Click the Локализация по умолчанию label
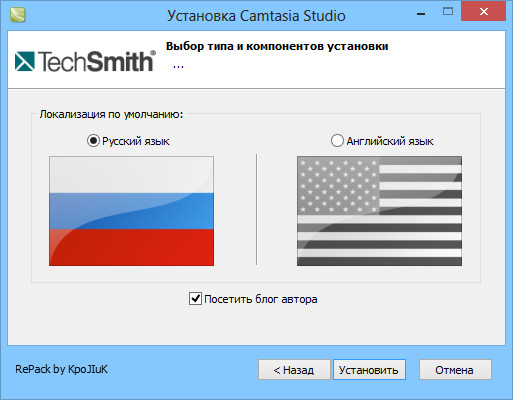The width and height of the screenshot is (513, 400). (111, 114)
